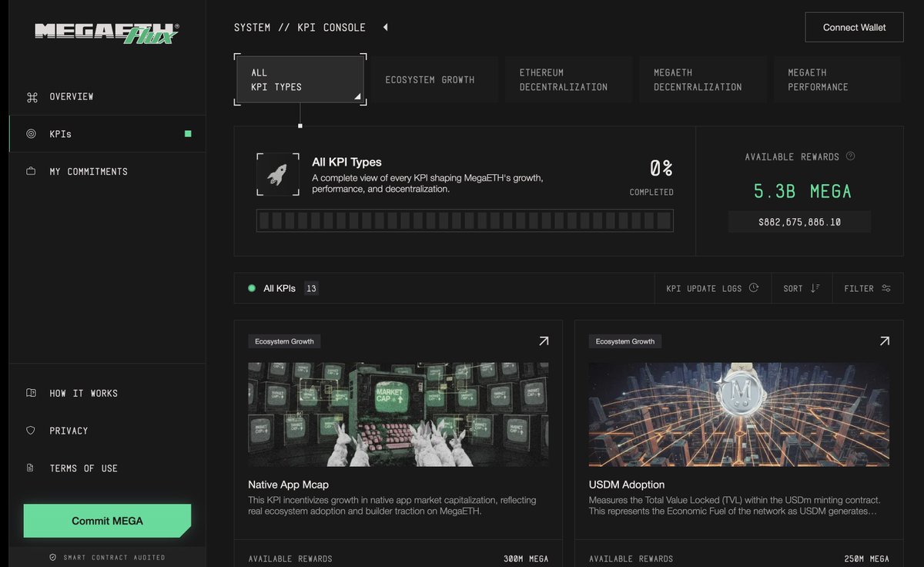Click the All KPI Types section heading
Image resolution: width=924 pixels, height=567 pixels.
point(346,162)
